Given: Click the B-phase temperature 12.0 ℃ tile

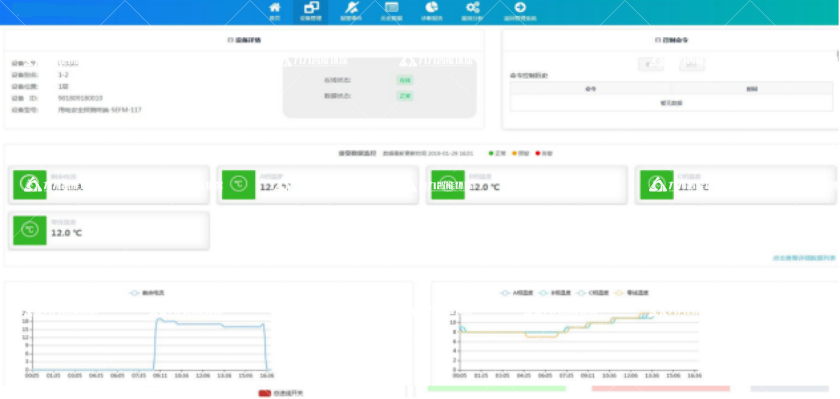Looking at the screenshot, I should tap(527, 185).
